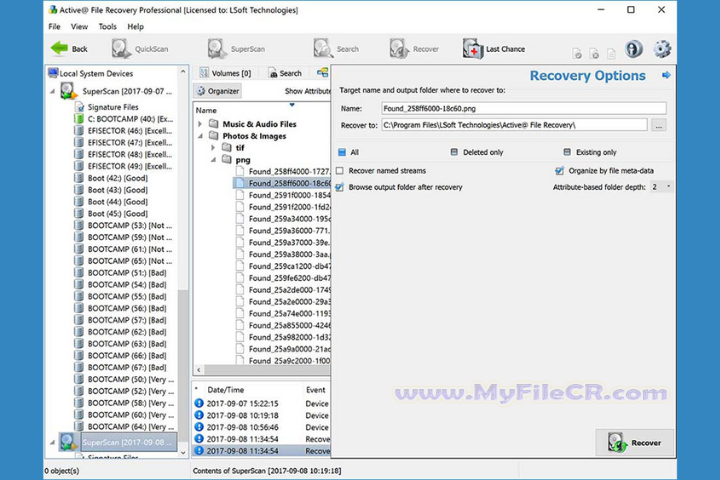Click info icon for 2017-09-07 15:22:15 event
This screenshot has height=480, width=720.
pos(199,403)
